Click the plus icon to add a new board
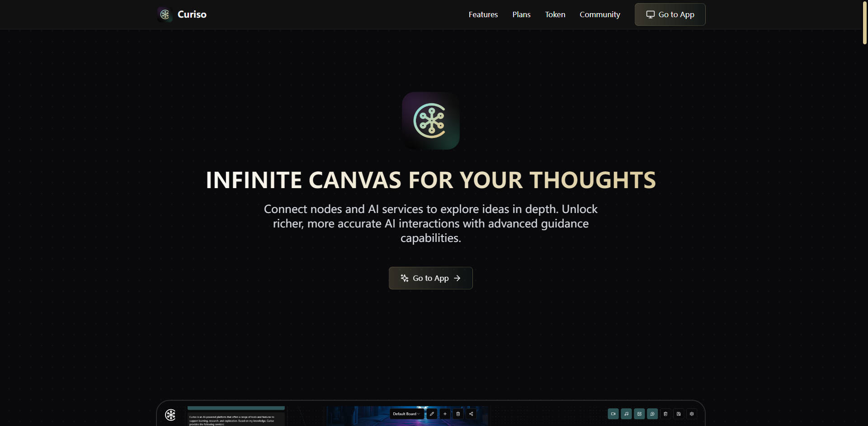 [445, 414]
